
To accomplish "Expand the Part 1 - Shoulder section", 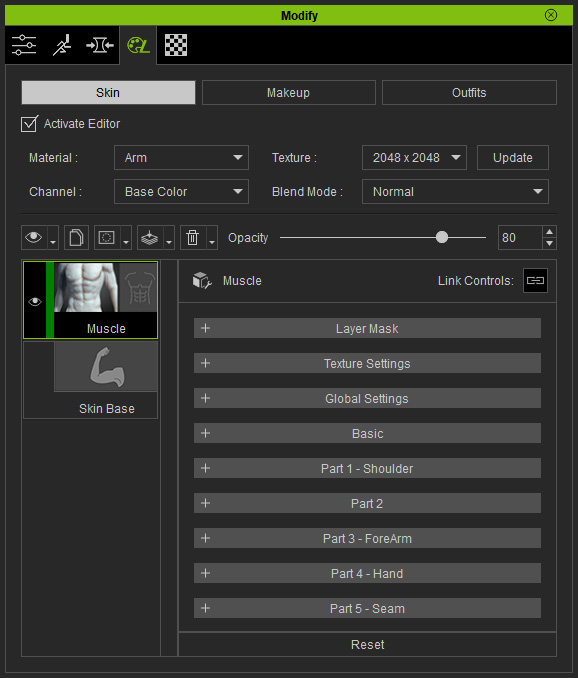I will coord(367,468).
